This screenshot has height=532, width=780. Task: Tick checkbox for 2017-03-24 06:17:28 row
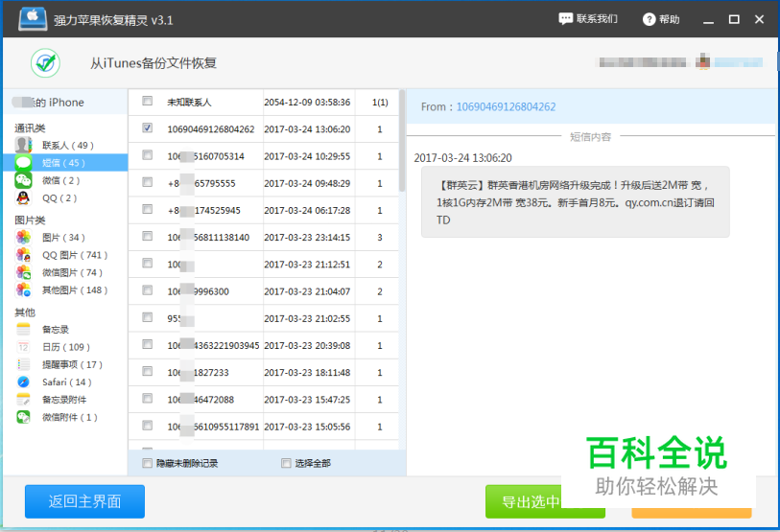(x=147, y=209)
